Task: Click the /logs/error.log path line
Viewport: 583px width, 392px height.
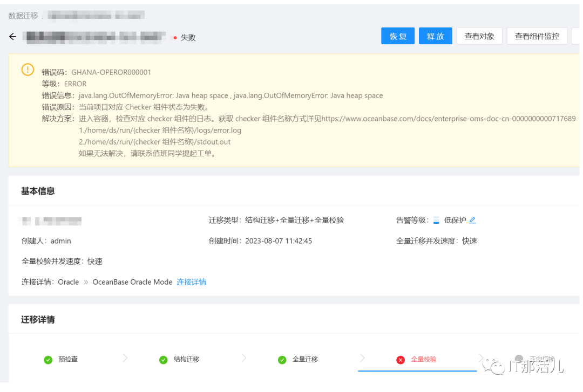Action: click(160, 130)
